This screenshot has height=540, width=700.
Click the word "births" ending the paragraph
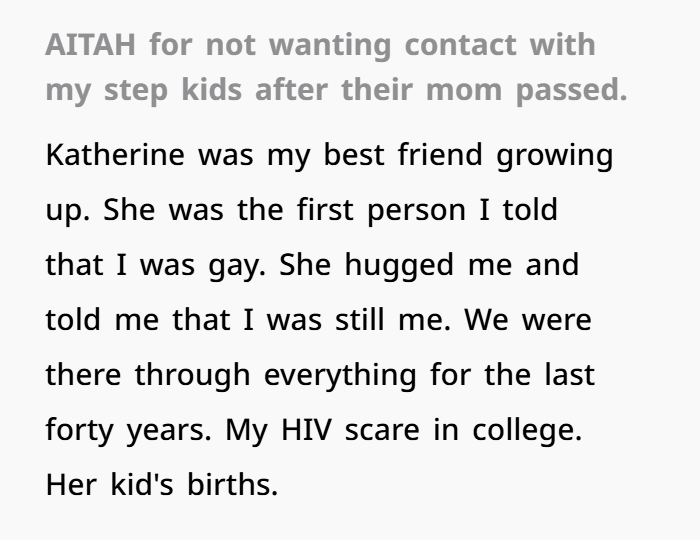240,484
